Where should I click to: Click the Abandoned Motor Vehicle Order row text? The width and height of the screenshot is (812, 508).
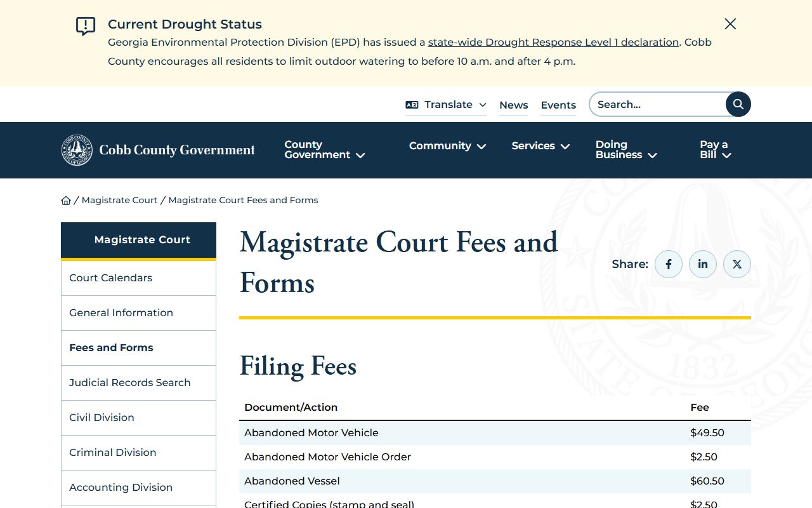[327, 457]
